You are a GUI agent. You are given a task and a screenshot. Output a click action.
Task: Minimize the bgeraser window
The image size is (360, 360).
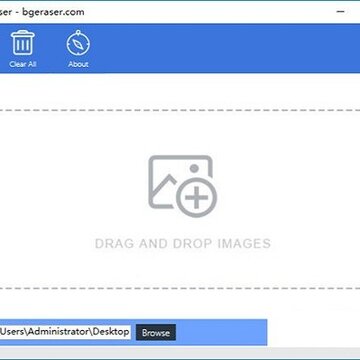click(x=340, y=12)
